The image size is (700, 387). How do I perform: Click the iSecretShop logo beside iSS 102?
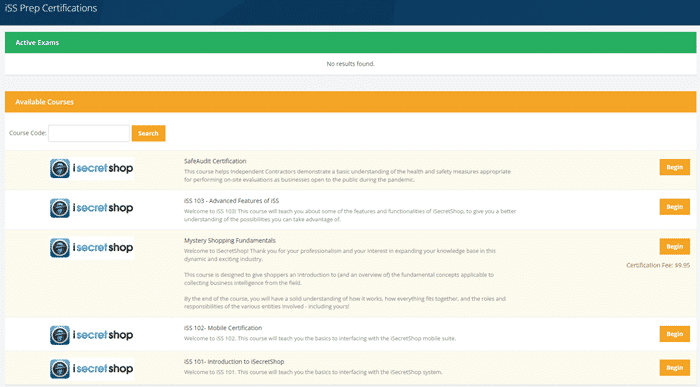point(92,335)
